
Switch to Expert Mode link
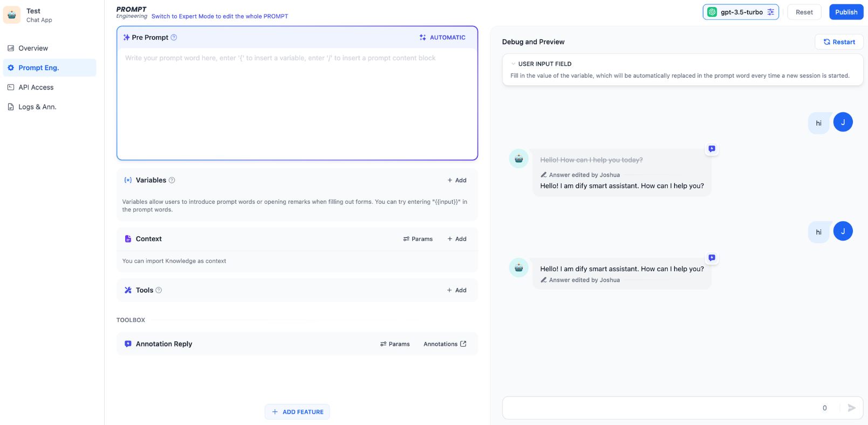click(220, 16)
